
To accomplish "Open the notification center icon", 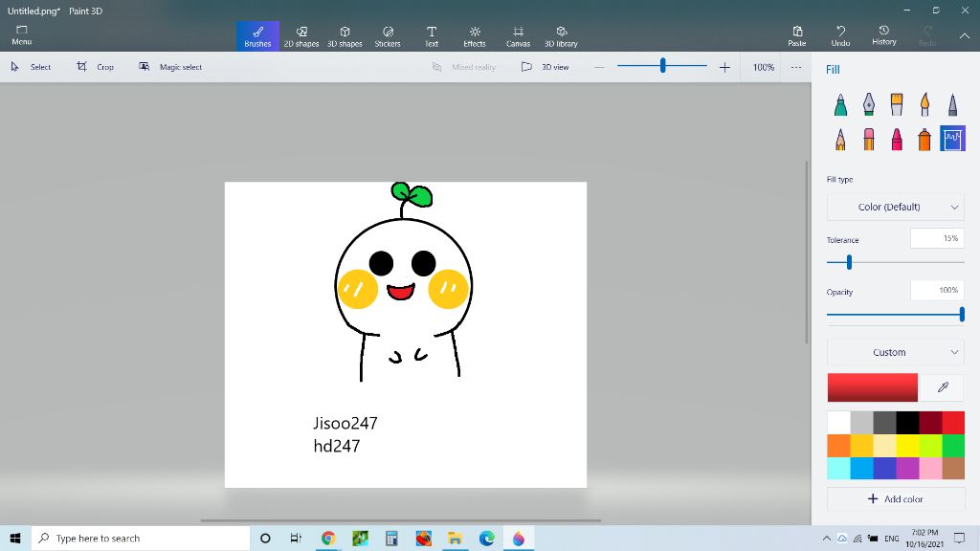I will point(959,538).
